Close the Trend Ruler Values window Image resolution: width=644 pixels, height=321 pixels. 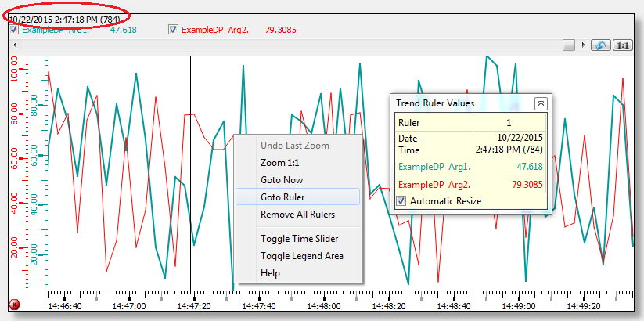(x=540, y=103)
